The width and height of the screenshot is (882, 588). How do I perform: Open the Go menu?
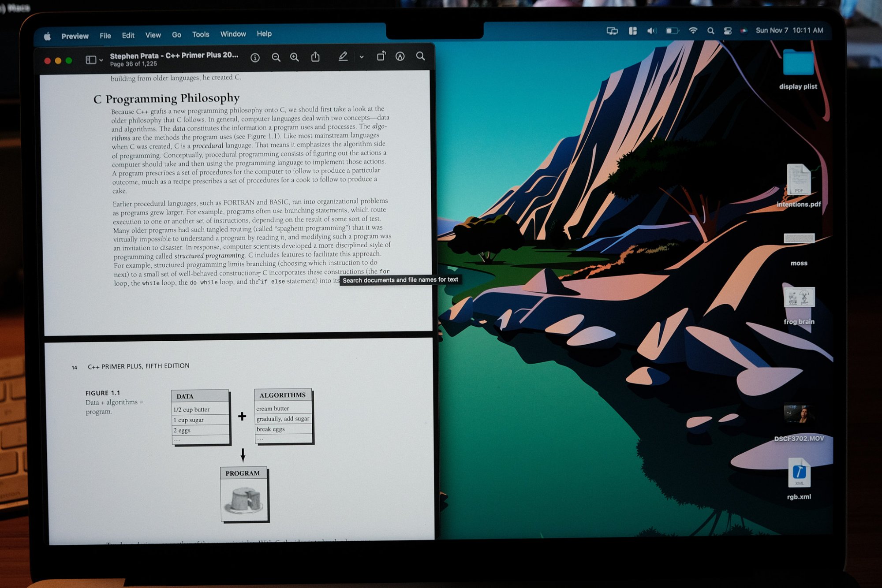(176, 35)
